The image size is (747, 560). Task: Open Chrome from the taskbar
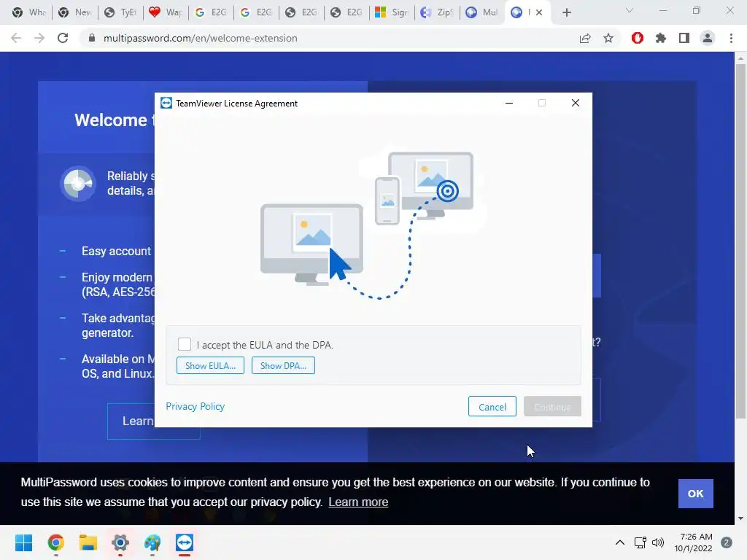55,542
